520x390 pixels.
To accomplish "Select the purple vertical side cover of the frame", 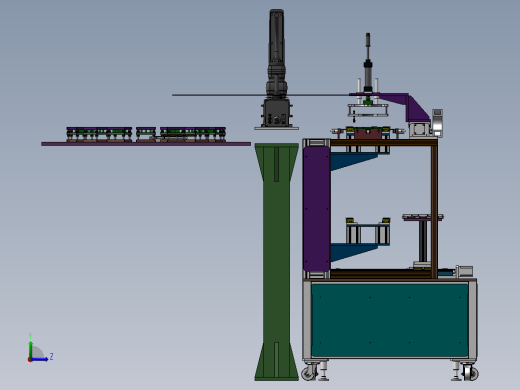I will (317, 209).
